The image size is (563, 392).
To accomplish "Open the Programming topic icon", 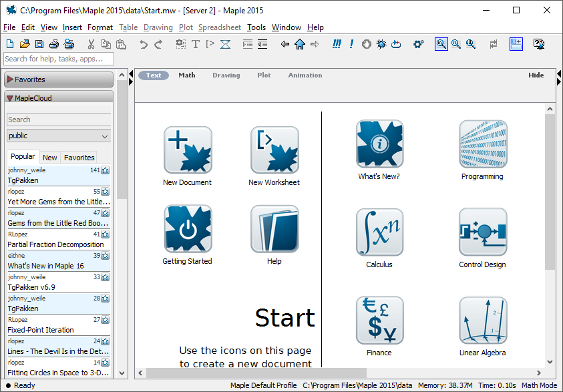I will tap(482, 144).
